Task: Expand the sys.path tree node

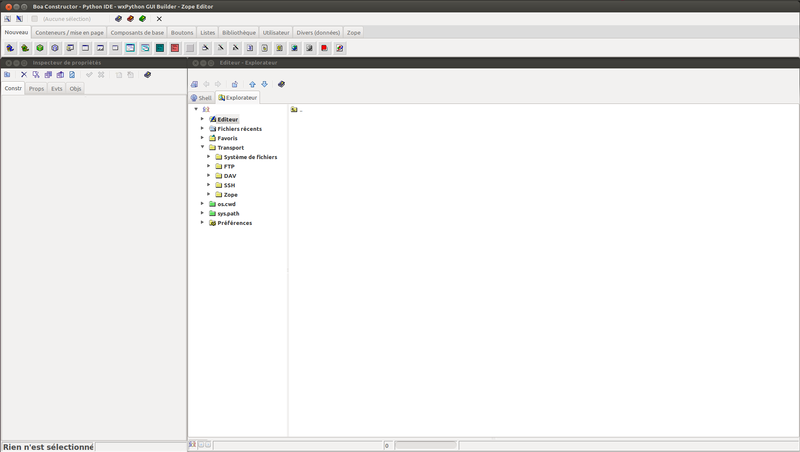Action: pos(202,213)
